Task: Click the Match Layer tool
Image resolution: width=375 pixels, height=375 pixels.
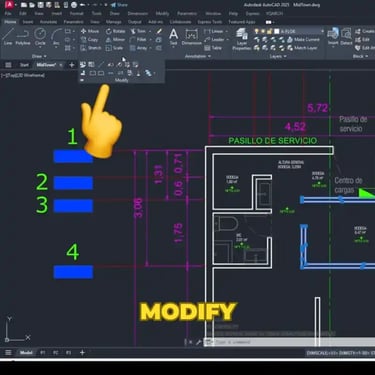Action: coord(302,48)
